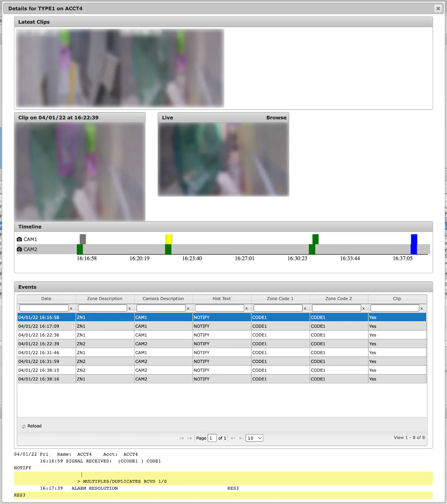Select the yellow CAM1 timeline marker
Screen dimensions: 447x504
pyautogui.click(x=169, y=239)
